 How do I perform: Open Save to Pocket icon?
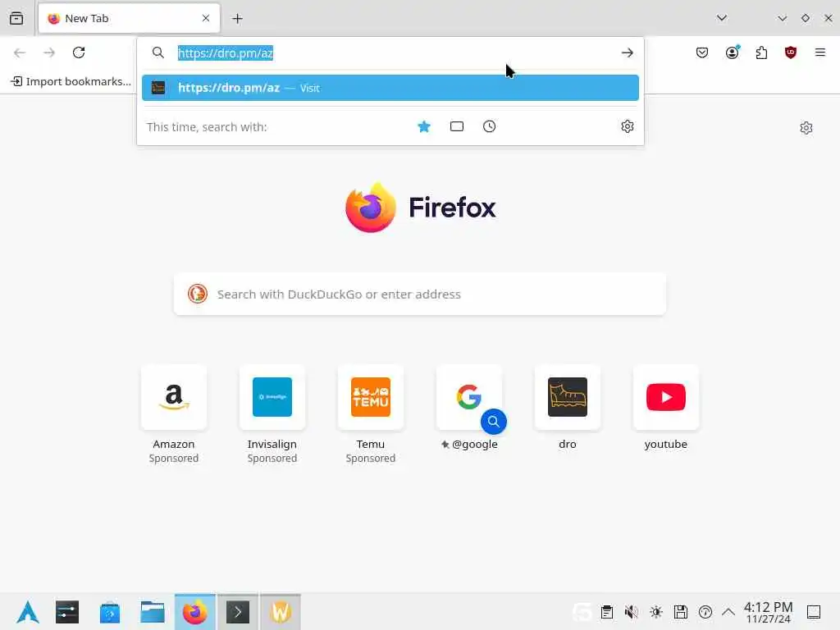702,52
